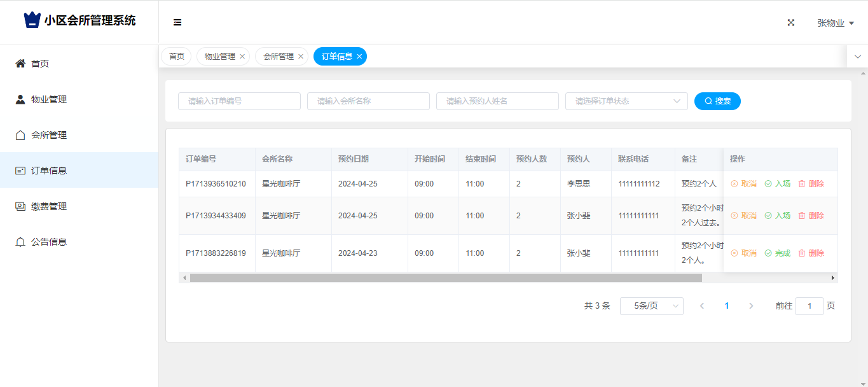868x387 pixels.
Task: Click the 请输入订单编号 input field
Action: tap(239, 101)
